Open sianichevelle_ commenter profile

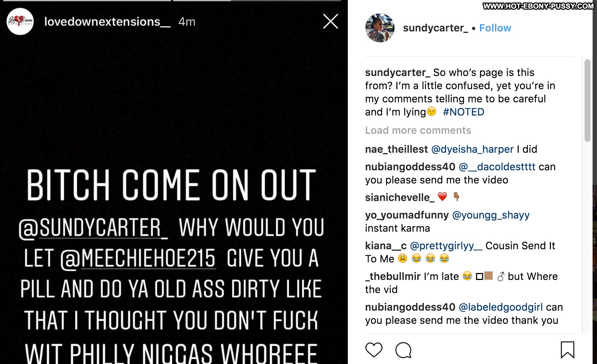[399, 198]
